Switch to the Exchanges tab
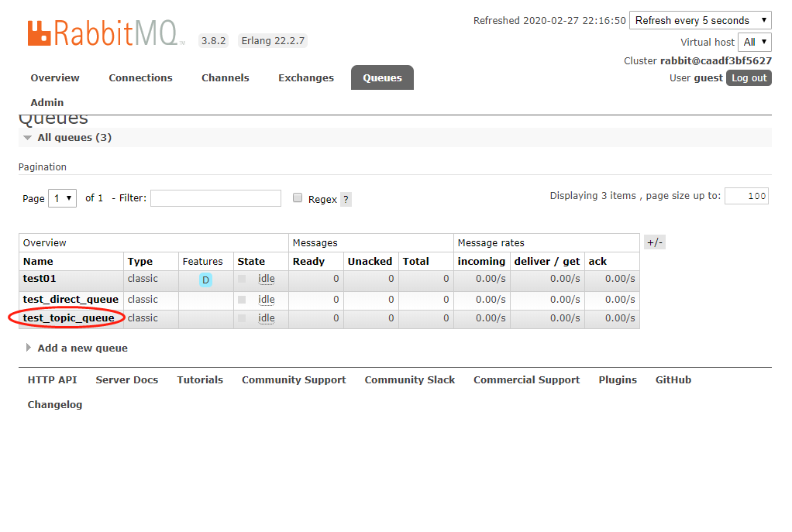 pos(306,77)
